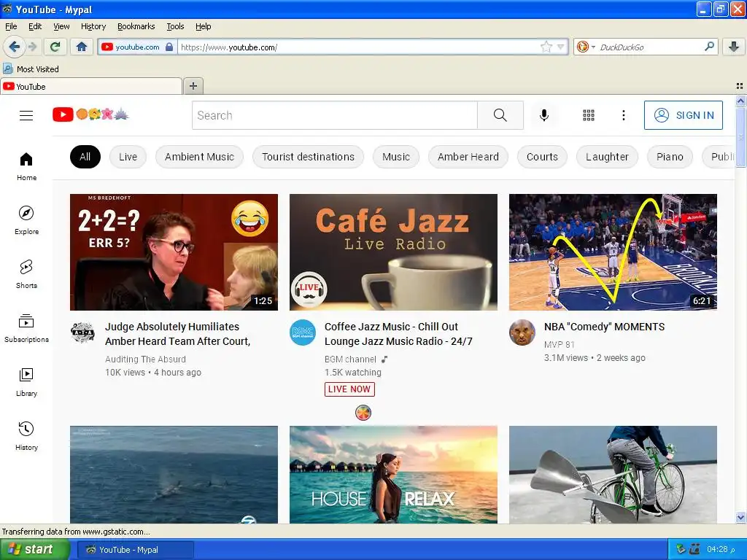Open Most Visited bookmarks folder
Screen dimensions: 747x560
31,69
